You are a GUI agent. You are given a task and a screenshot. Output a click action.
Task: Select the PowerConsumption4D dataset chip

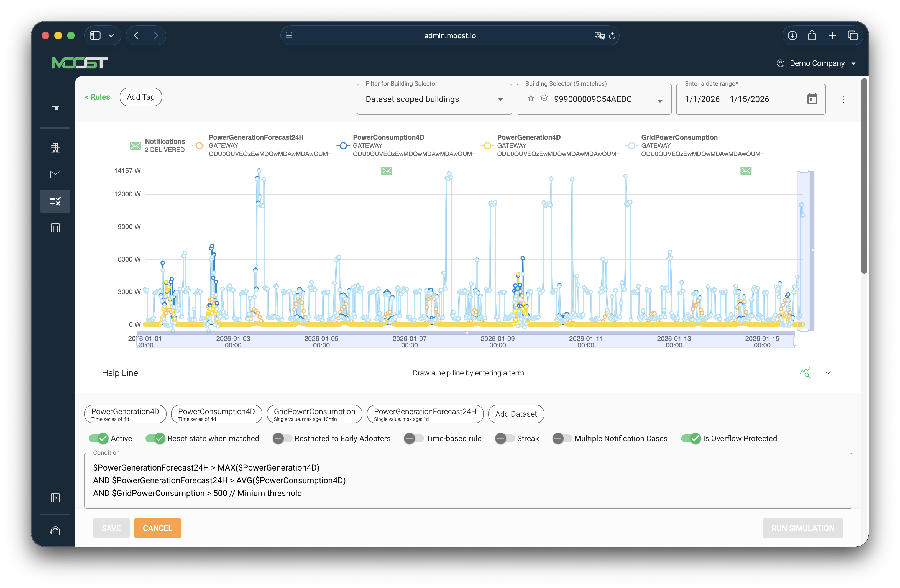(216, 414)
